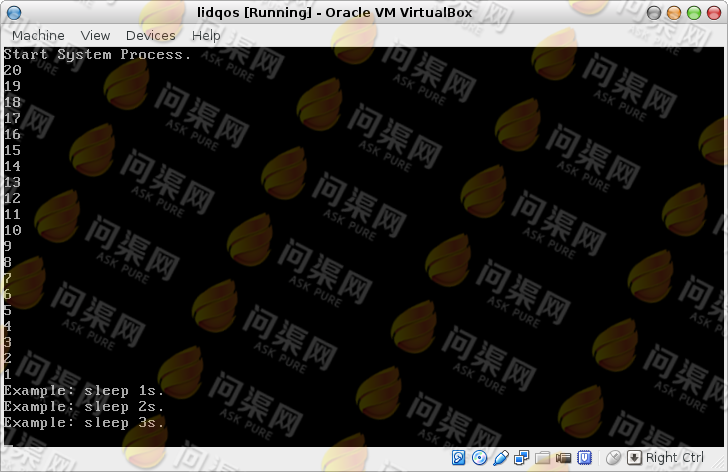Open the Help menu

(x=206, y=35)
